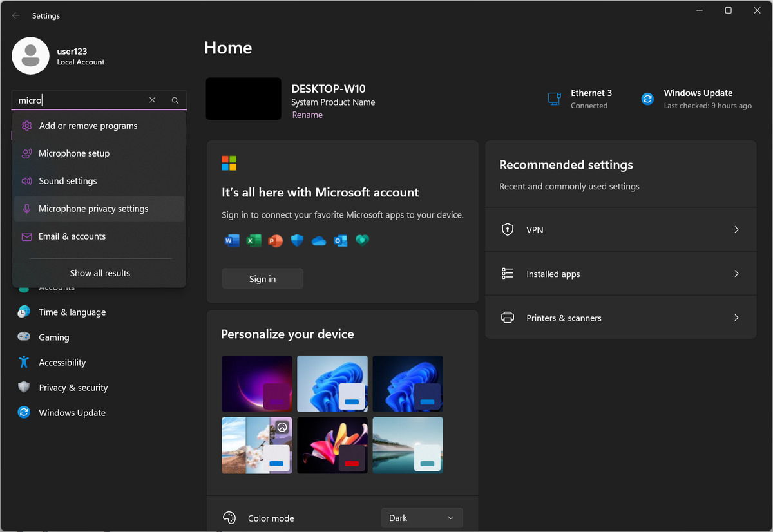Screen dimensions: 773x532
Task: Expand the VPN row chevron
Action: (736, 229)
